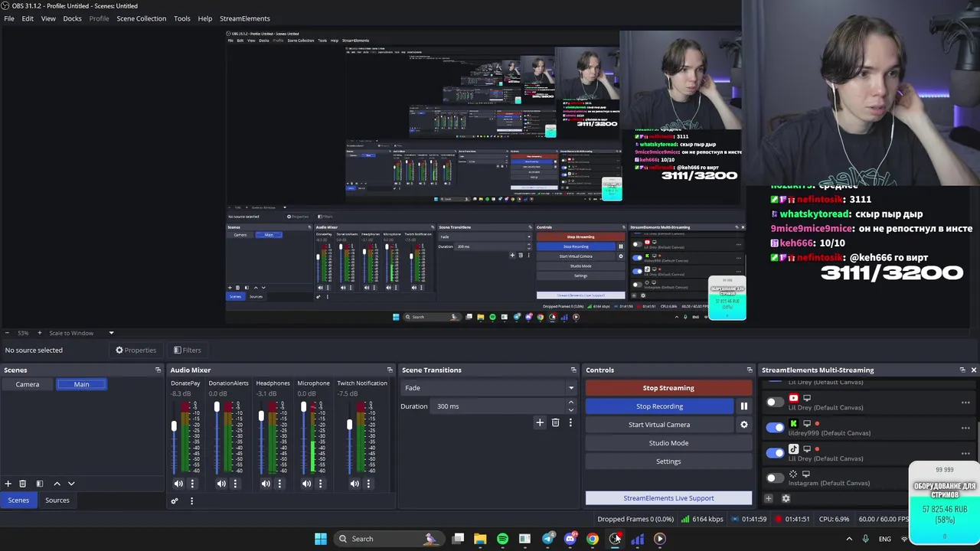Pause recording button
Screen dimensions: 980x551
(x=743, y=406)
